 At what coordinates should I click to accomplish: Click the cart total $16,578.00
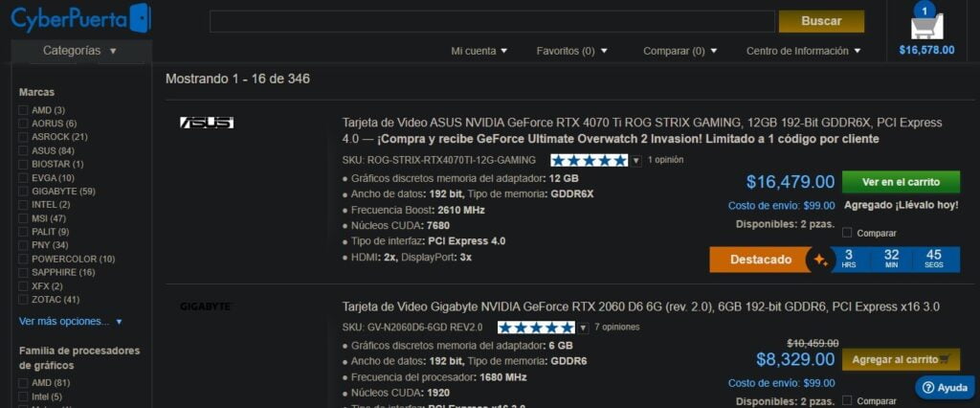click(926, 50)
